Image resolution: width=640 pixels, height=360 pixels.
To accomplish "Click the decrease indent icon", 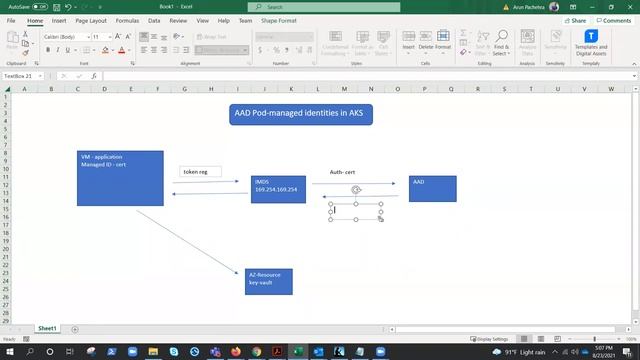I will coord(176,50).
